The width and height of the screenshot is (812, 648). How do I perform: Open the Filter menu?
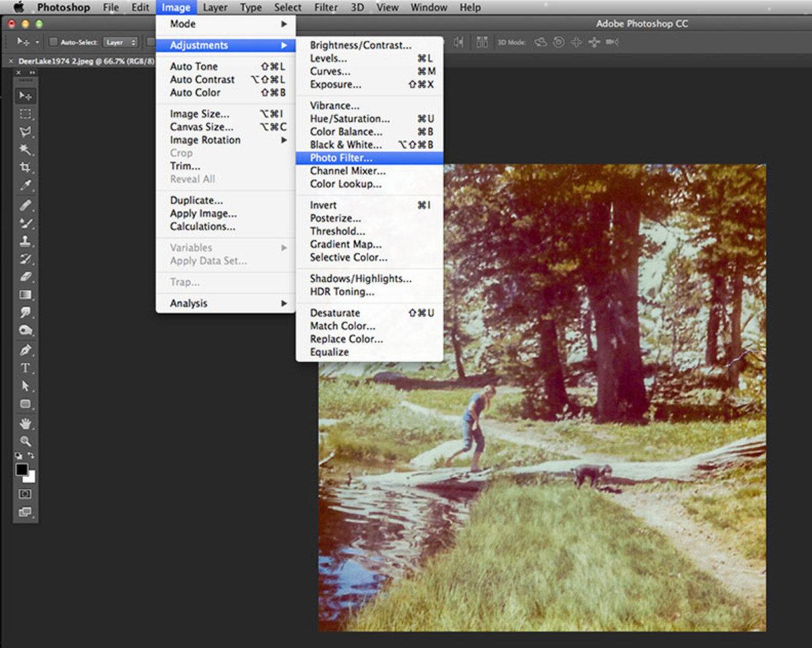point(325,7)
